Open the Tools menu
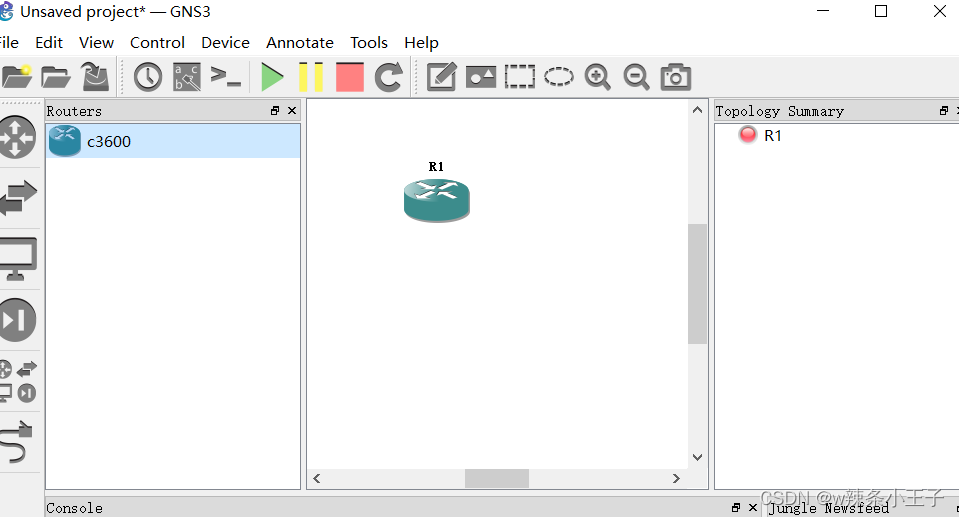 369,43
